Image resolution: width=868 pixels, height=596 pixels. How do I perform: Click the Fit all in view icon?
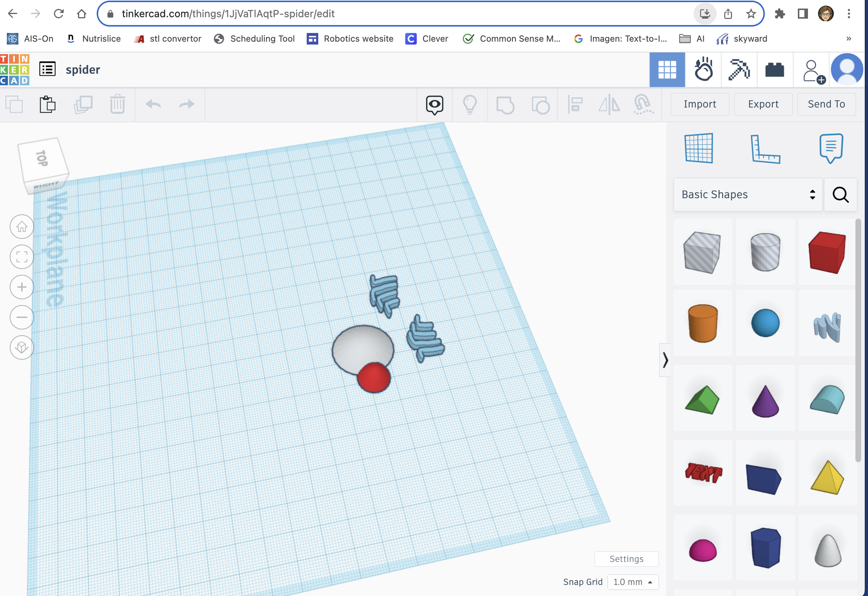point(22,257)
